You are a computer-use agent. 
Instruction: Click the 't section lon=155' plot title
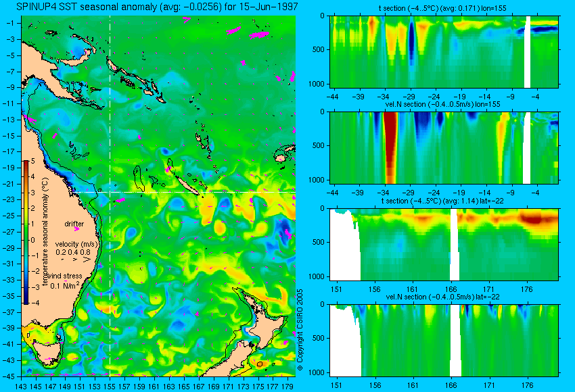pos(442,8)
